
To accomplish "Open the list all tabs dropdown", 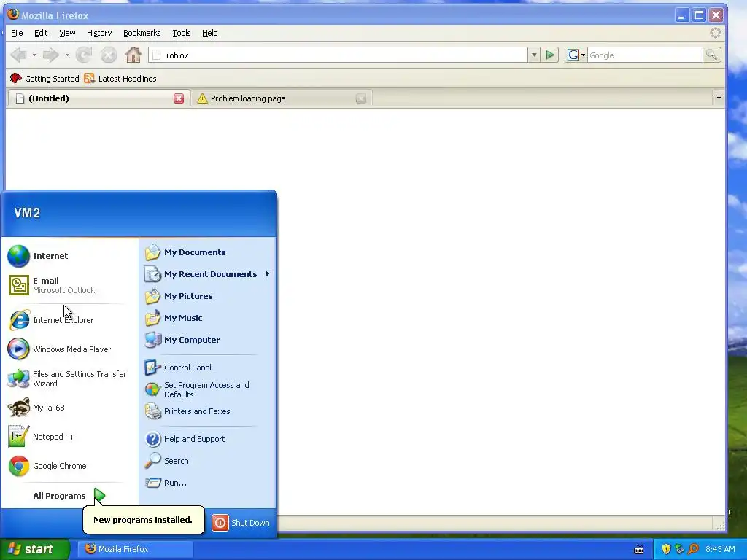I will (719, 98).
